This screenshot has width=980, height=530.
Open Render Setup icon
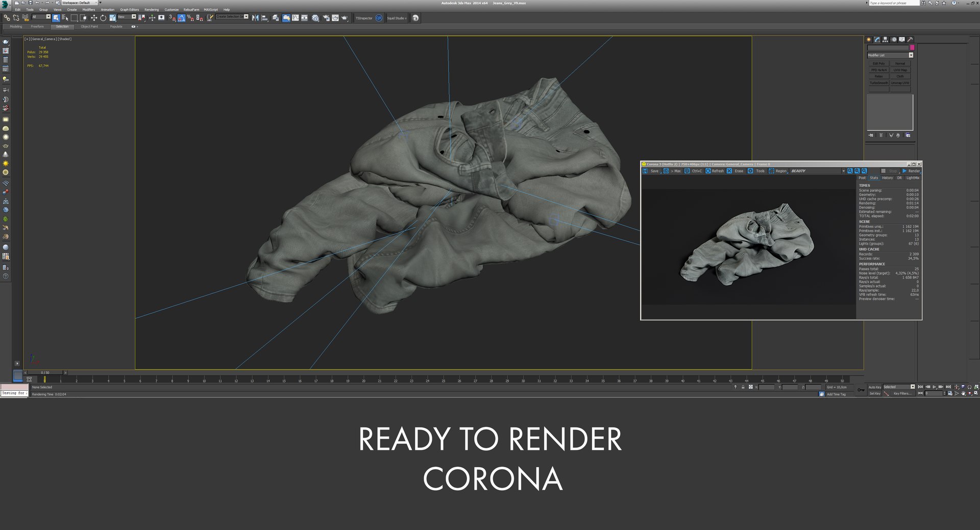pyautogui.click(x=326, y=18)
